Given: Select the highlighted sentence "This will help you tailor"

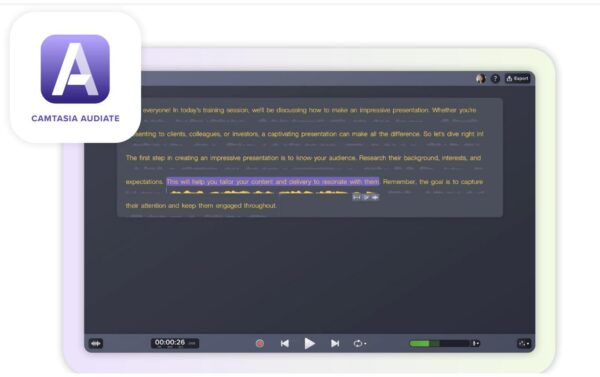Looking at the screenshot, I should [x=273, y=182].
